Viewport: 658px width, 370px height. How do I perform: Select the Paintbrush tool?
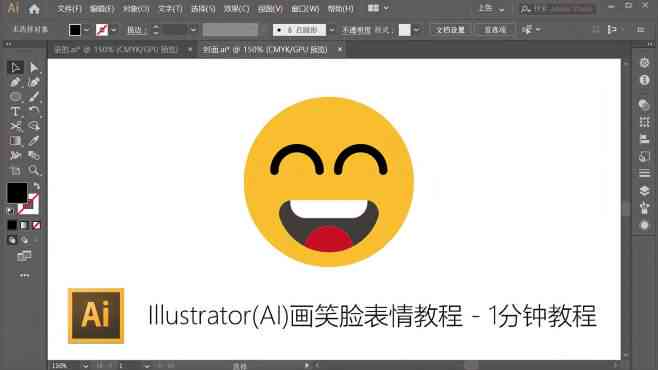(x=34, y=97)
